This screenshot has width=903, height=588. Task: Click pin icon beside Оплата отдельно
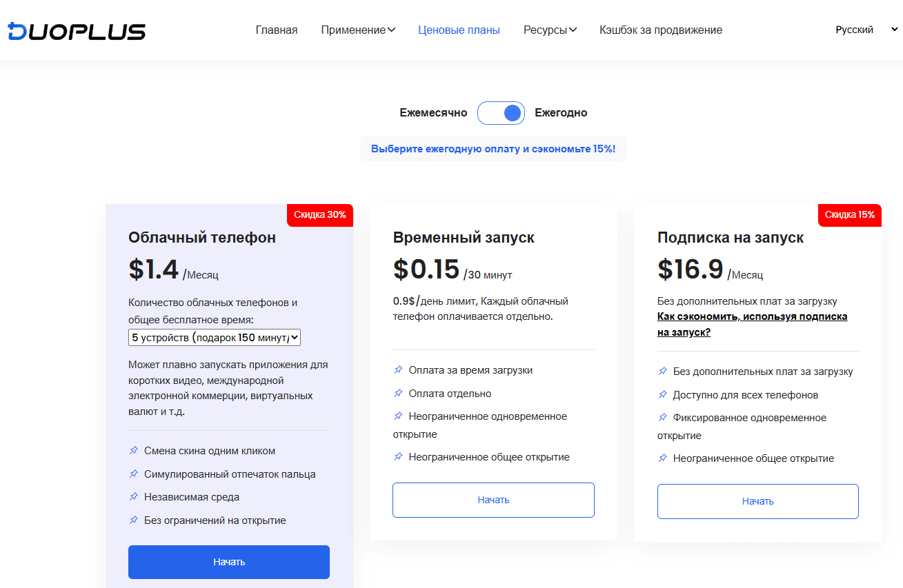398,394
